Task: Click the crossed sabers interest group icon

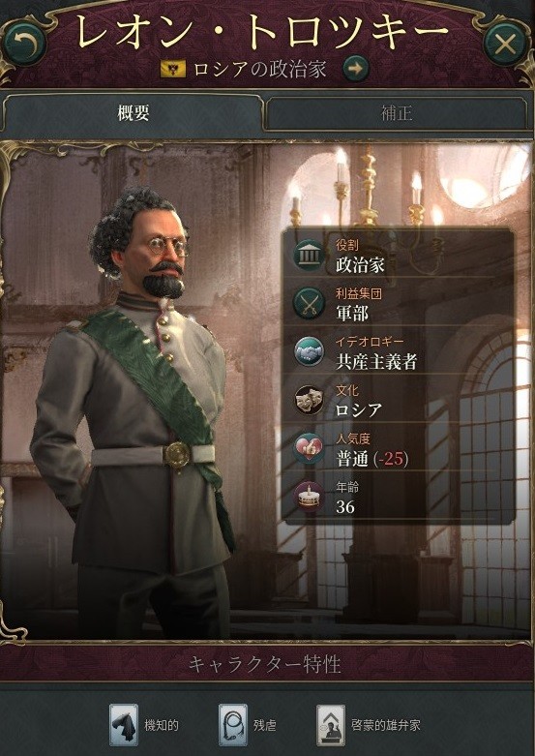Action: click(309, 303)
